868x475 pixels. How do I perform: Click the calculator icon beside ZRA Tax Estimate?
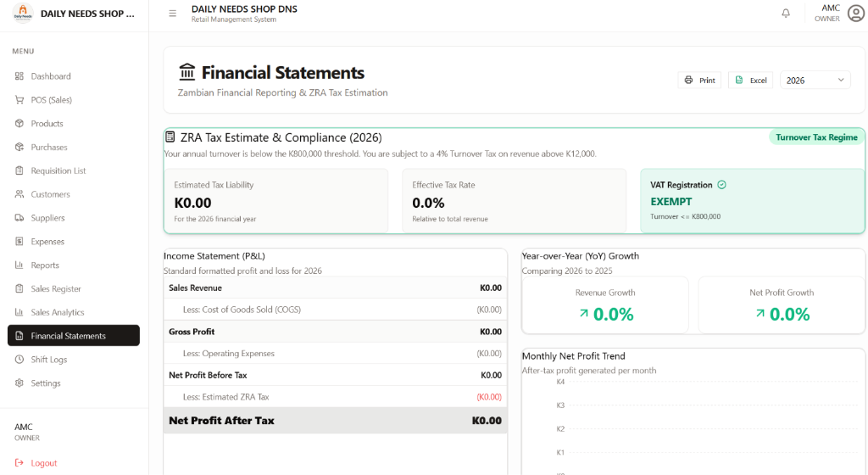pos(170,137)
